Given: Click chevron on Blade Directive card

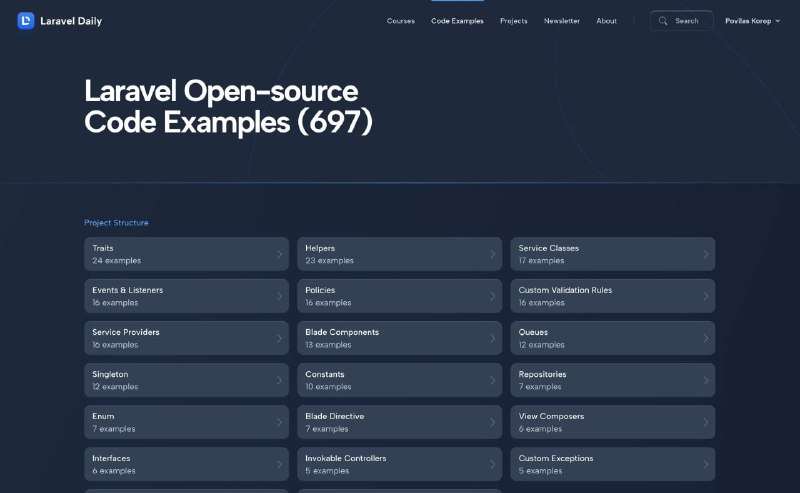Looking at the screenshot, I should click(x=492, y=422).
